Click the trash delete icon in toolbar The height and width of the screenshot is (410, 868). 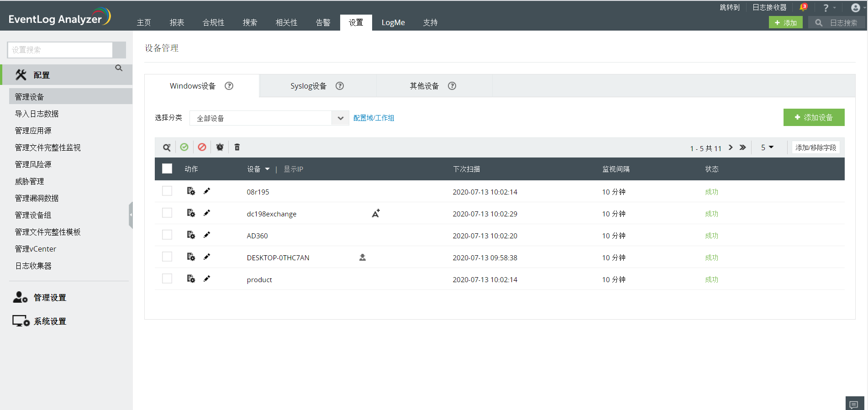(237, 147)
